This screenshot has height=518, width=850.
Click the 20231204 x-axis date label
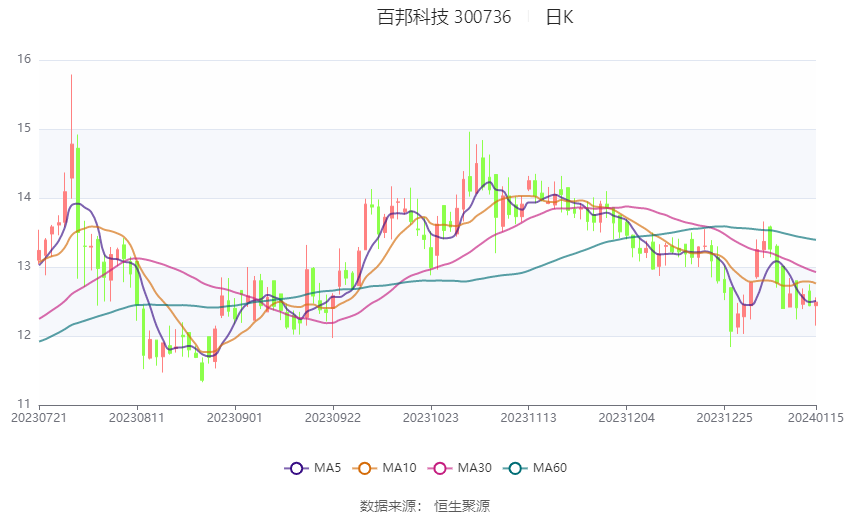point(627,418)
